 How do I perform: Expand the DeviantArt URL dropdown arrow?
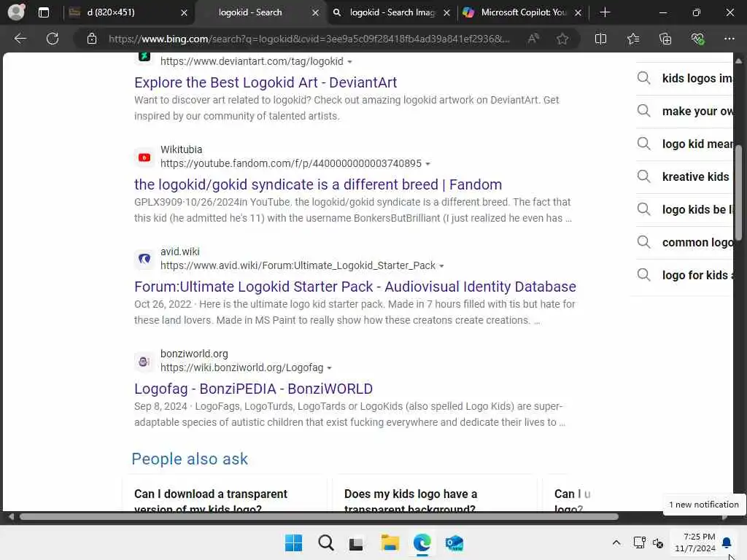(349, 62)
